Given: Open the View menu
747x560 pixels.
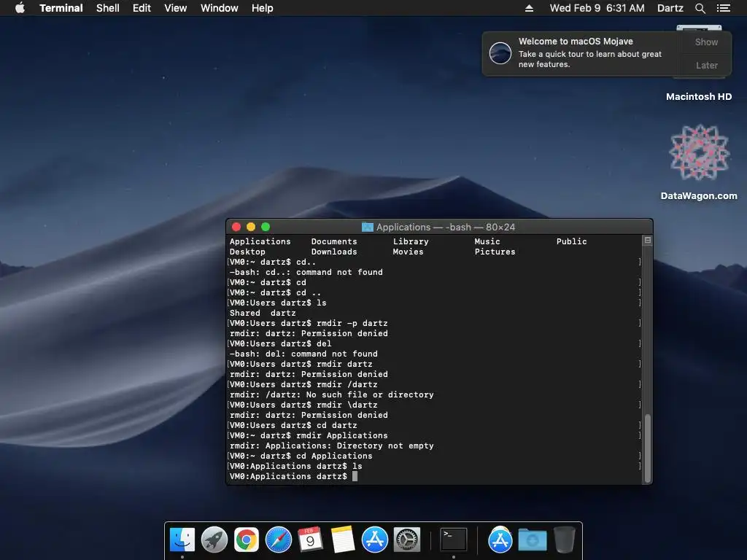Looking at the screenshot, I should click(175, 8).
